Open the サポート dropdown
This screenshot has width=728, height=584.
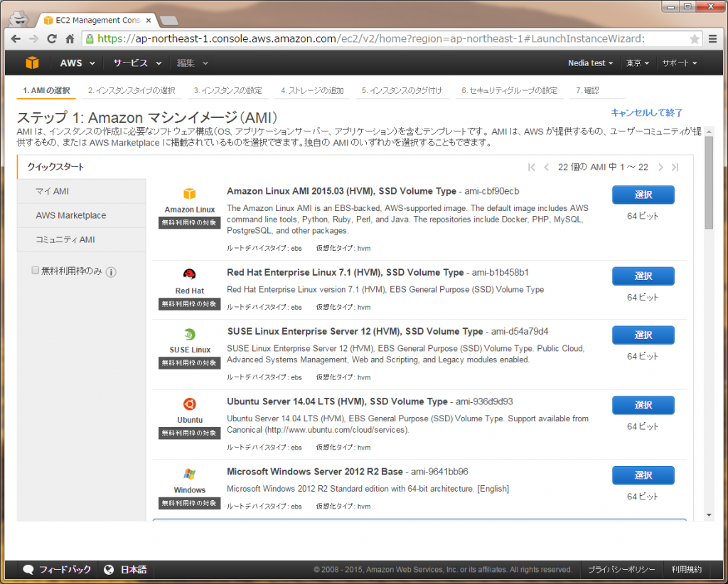pyautogui.click(x=680, y=63)
